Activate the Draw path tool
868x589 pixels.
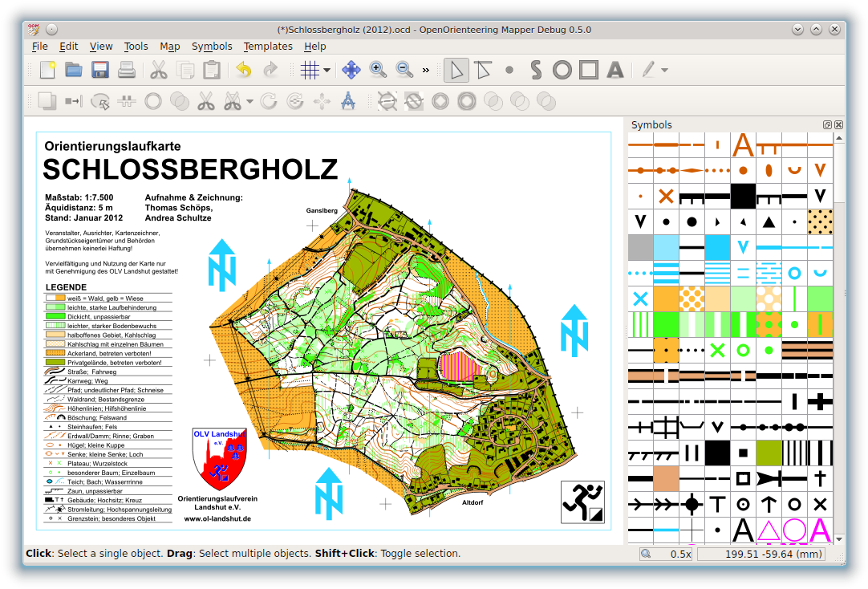pyautogui.click(x=535, y=70)
